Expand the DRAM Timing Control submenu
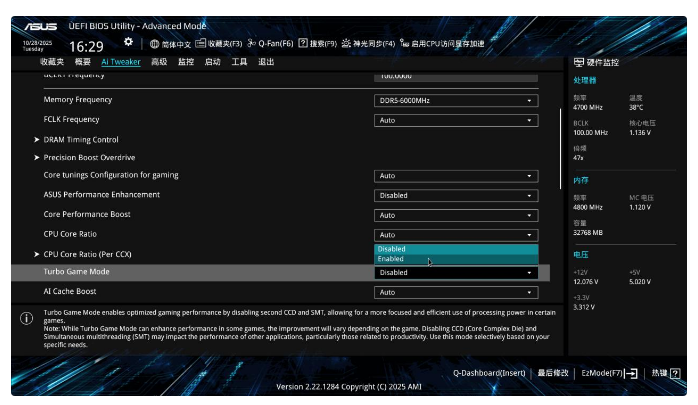Screen dimensions: 698x405 [x=81, y=139]
